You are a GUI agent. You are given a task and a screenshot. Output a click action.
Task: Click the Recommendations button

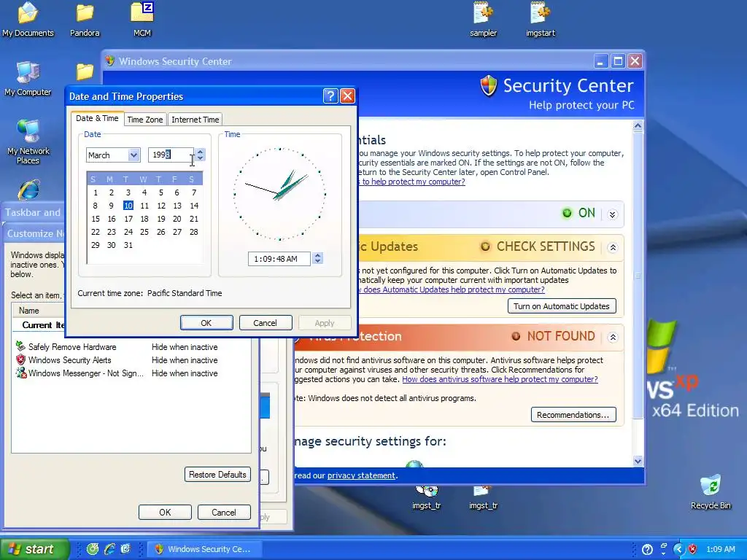(x=573, y=415)
